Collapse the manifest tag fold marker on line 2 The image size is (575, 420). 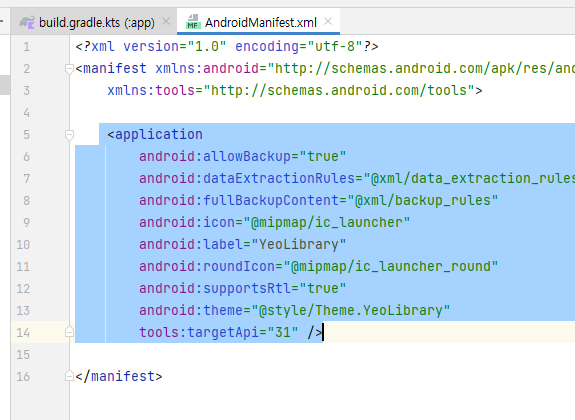pos(69,69)
